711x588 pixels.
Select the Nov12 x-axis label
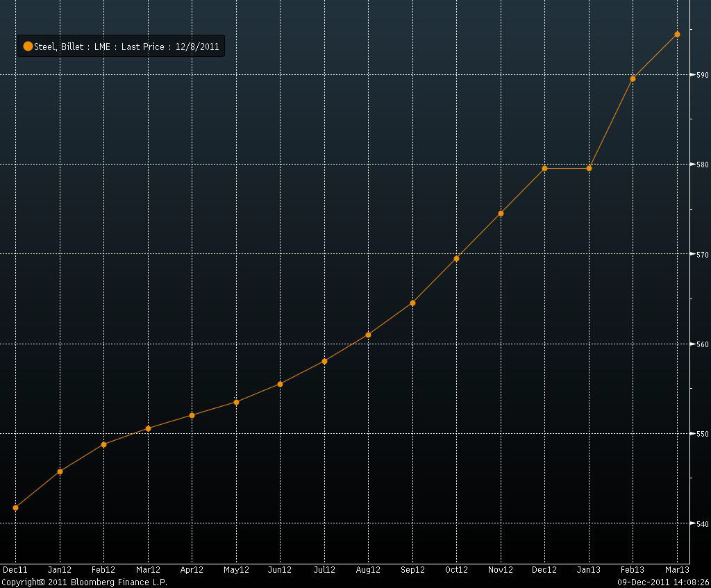click(x=501, y=570)
